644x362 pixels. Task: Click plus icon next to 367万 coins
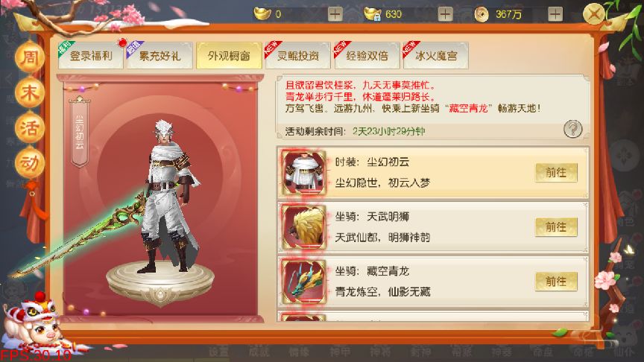(555, 14)
